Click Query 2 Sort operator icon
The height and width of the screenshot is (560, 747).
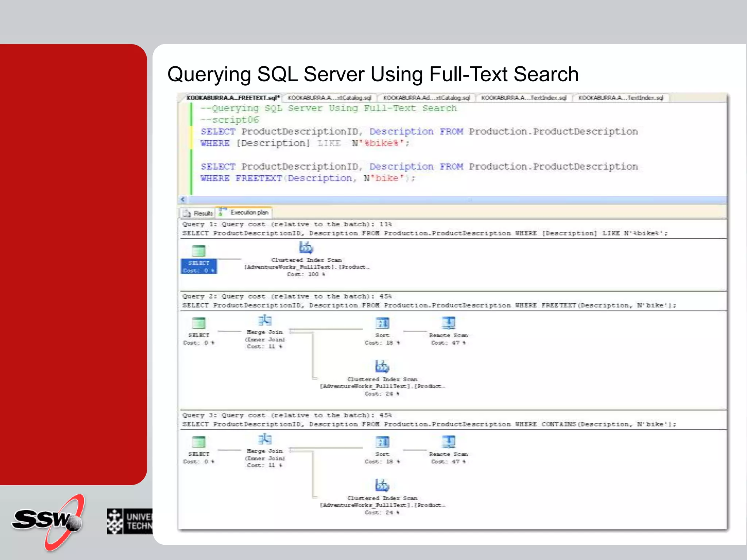click(382, 323)
